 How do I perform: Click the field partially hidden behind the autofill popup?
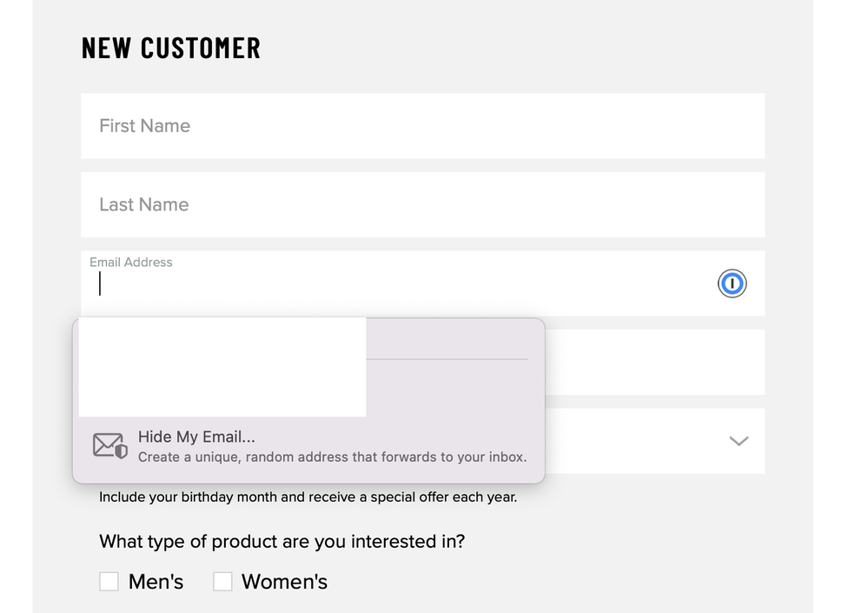(x=653, y=362)
